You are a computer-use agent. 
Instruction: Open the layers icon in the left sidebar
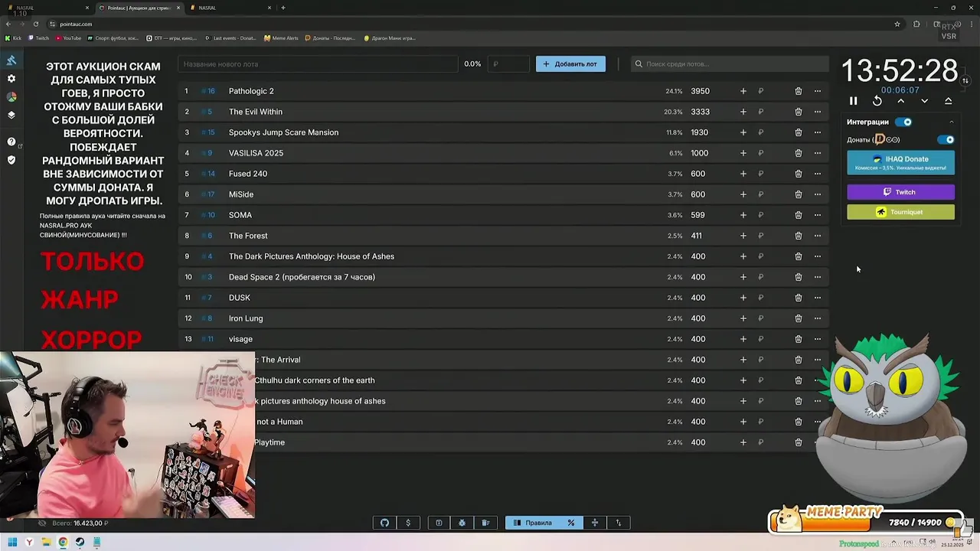coord(11,116)
